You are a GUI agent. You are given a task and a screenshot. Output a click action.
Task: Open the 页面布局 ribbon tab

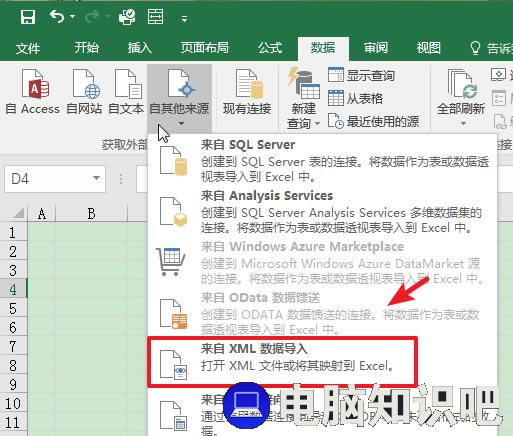point(205,48)
